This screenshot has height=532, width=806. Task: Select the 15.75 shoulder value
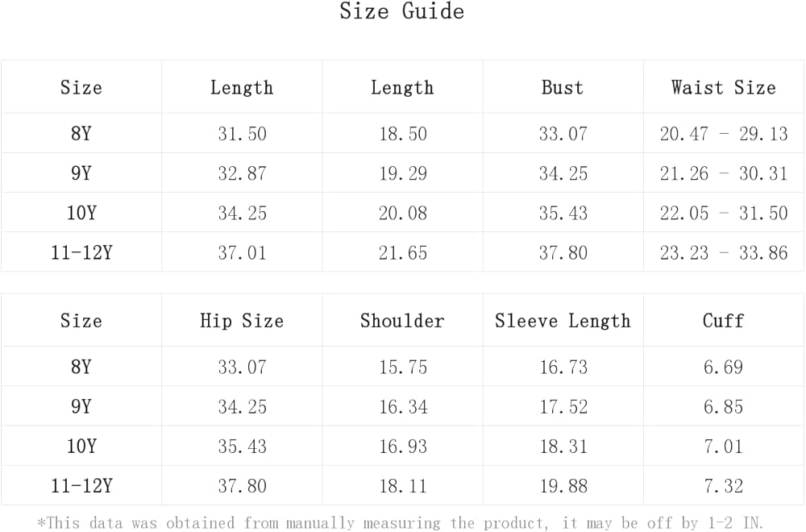pyautogui.click(x=403, y=367)
